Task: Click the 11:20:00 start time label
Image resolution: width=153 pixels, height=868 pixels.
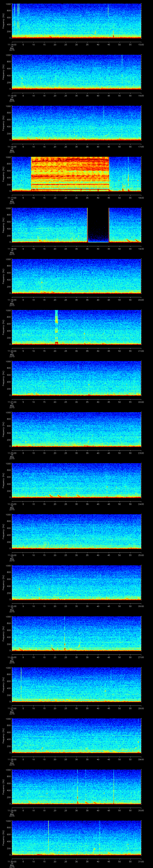Action: [12, 351]
